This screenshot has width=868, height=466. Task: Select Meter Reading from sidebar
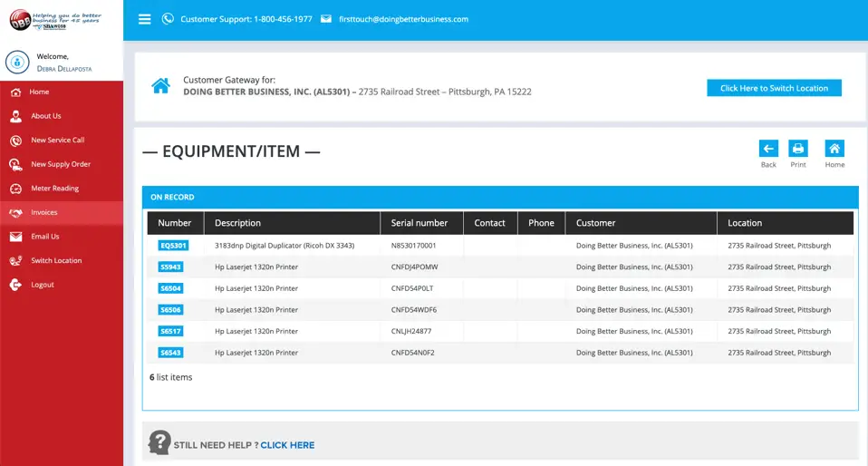coord(54,189)
